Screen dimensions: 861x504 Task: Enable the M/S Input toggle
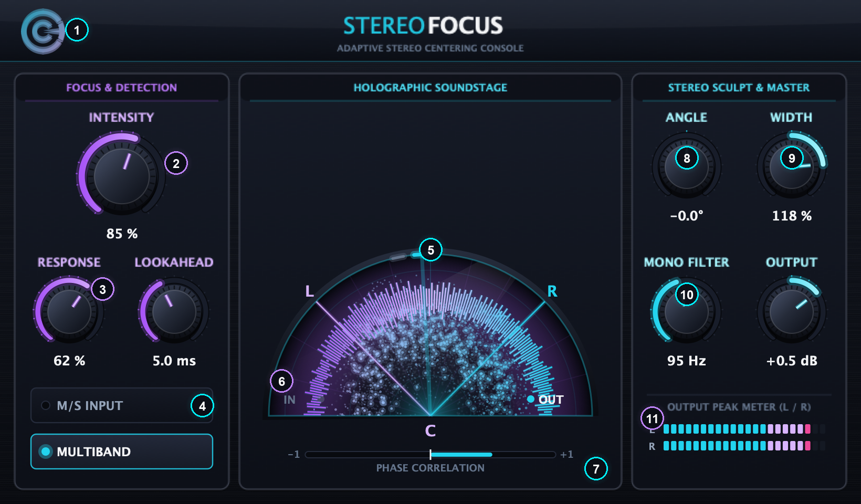(122, 405)
